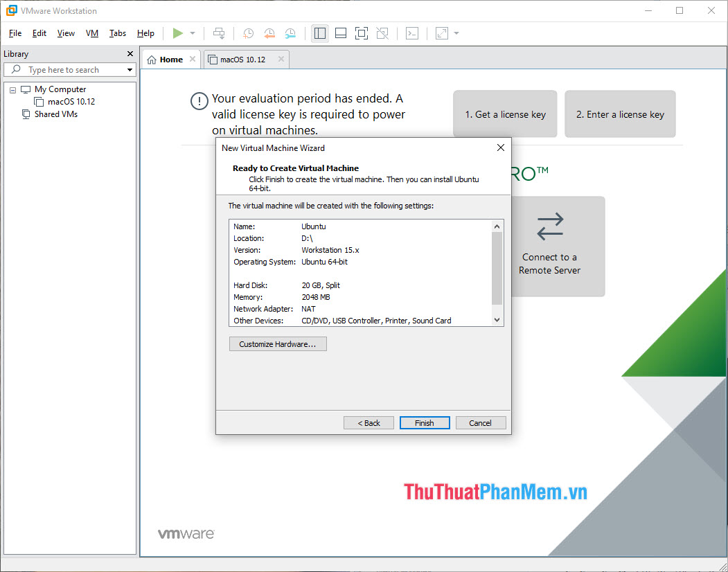Open the VM menu
This screenshot has width=728, height=572.
(x=92, y=33)
